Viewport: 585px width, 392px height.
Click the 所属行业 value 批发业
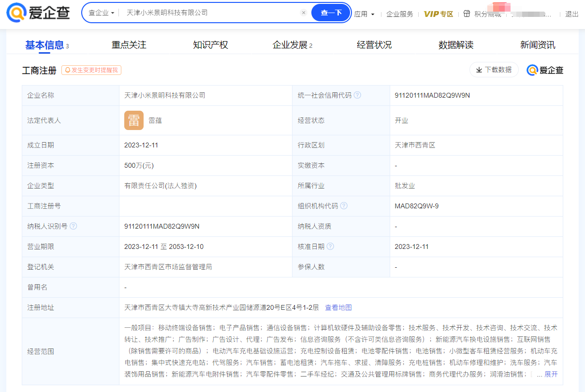coord(405,186)
